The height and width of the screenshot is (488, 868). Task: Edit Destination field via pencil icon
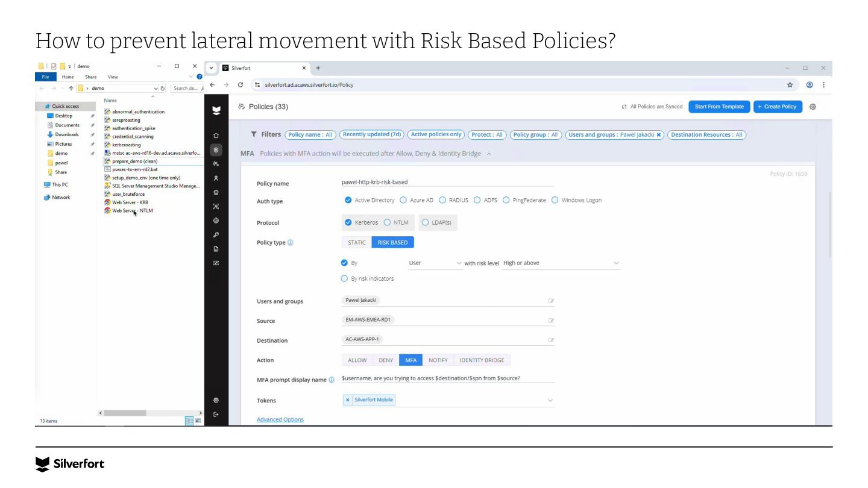551,340
